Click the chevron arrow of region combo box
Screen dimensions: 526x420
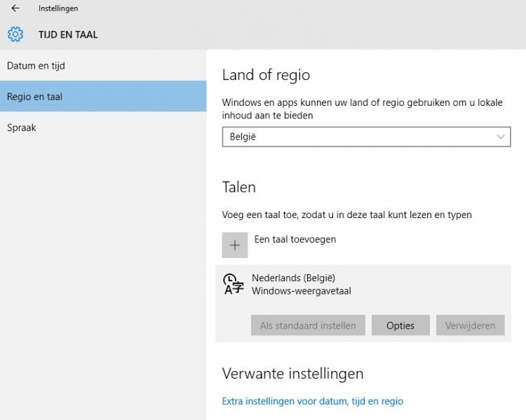click(x=501, y=137)
